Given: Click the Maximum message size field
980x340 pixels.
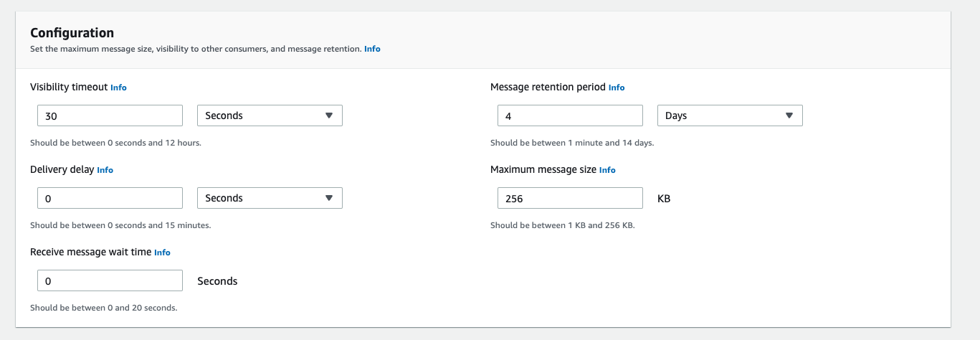Looking at the screenshot, I should [570, 198].
